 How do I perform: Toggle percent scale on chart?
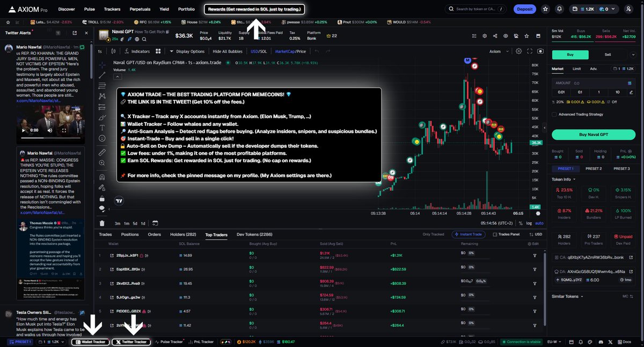(521, 223)
